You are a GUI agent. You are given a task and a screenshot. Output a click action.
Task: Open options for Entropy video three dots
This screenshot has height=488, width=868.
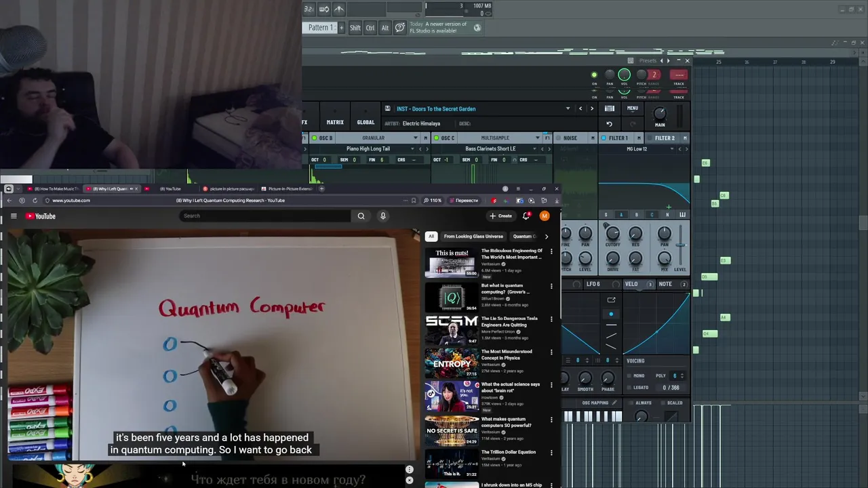coord(551,352)
